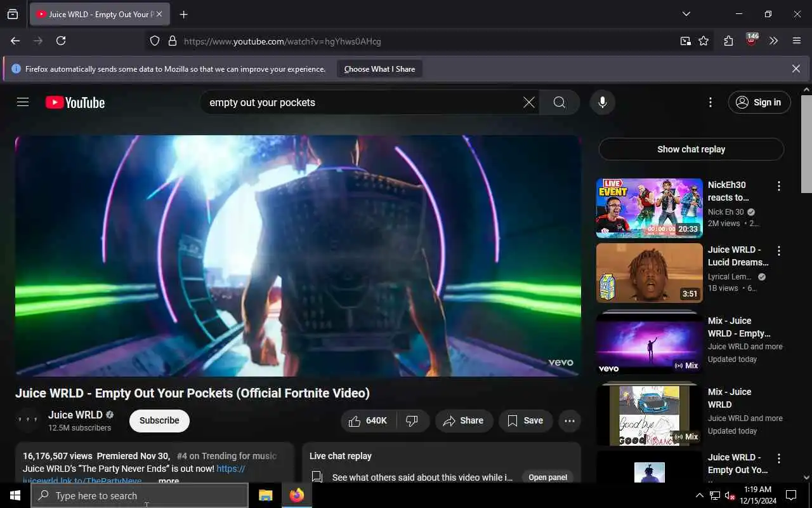Clear the search box text
812x508 pixels.
pos(528,102)
